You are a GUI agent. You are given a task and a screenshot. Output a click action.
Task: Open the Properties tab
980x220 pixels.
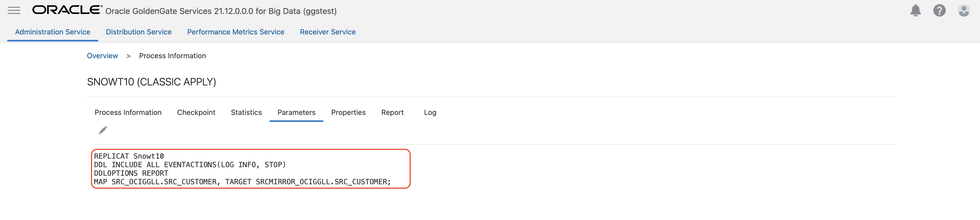coord(348,113)
